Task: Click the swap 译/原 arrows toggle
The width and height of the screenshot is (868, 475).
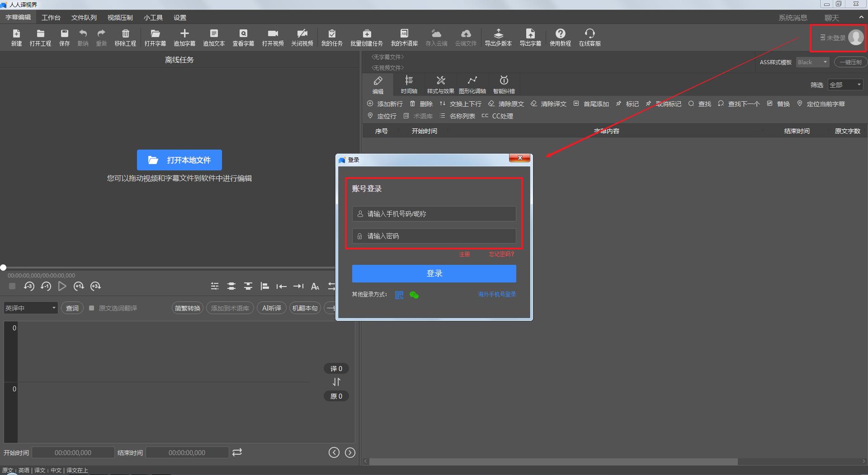Action: tap(336, 382)
